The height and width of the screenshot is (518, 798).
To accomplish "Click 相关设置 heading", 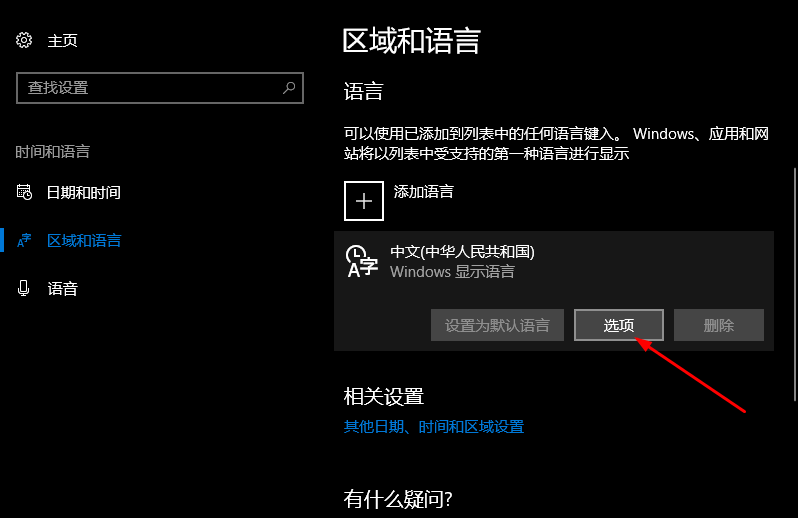I will [x=384, y=396].
